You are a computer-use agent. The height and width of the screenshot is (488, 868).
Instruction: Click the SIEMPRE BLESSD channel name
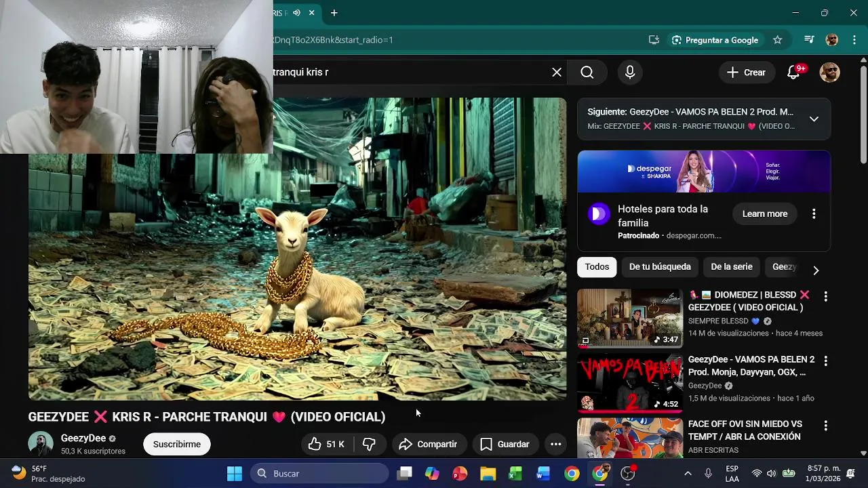coord(718,321)
